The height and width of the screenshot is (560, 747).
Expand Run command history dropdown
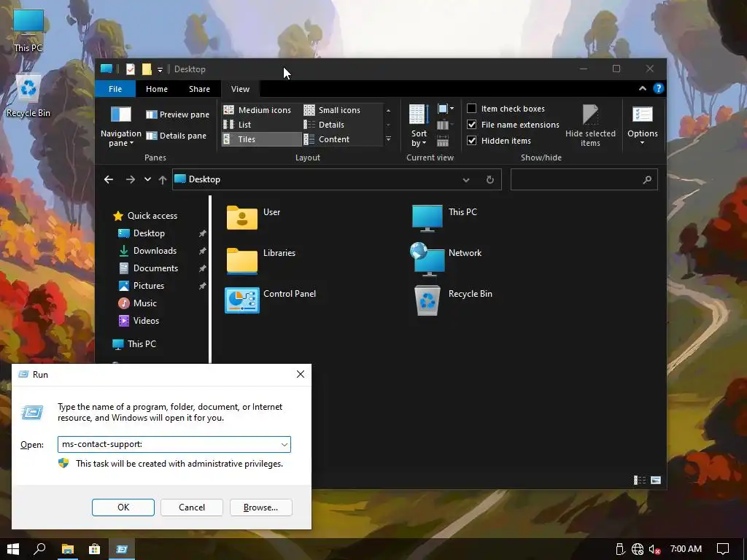pos(284,445)
